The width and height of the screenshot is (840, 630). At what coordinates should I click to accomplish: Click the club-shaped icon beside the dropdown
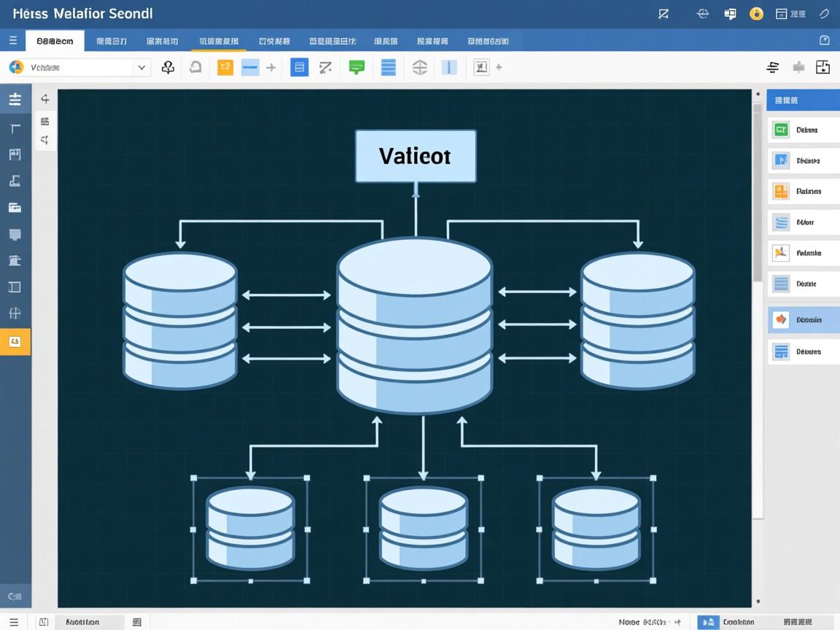point(168,68)
